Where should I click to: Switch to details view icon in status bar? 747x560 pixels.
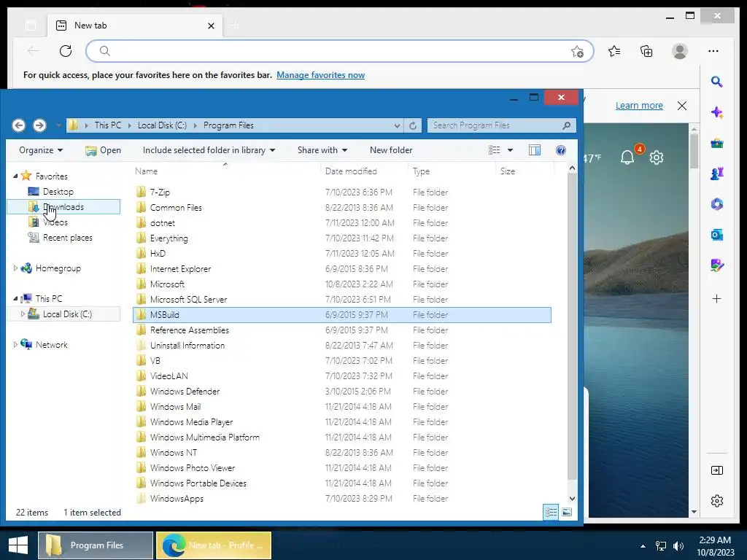coord(551,512)
